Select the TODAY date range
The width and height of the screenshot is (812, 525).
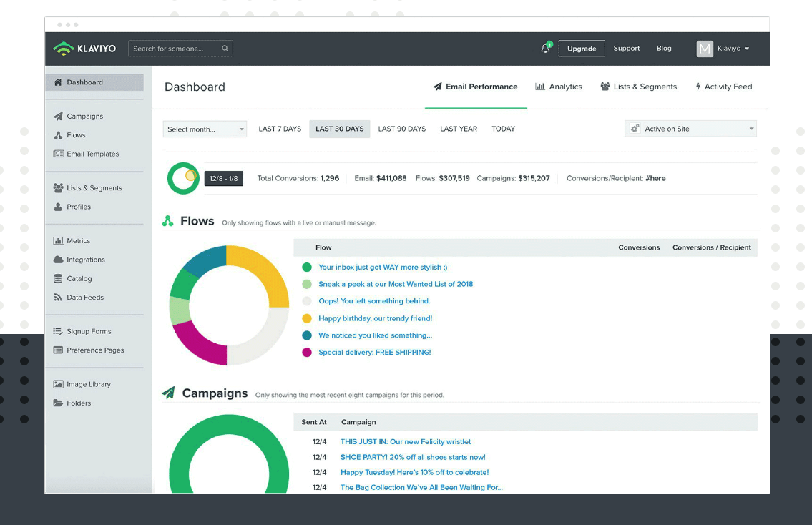[503, 129]
